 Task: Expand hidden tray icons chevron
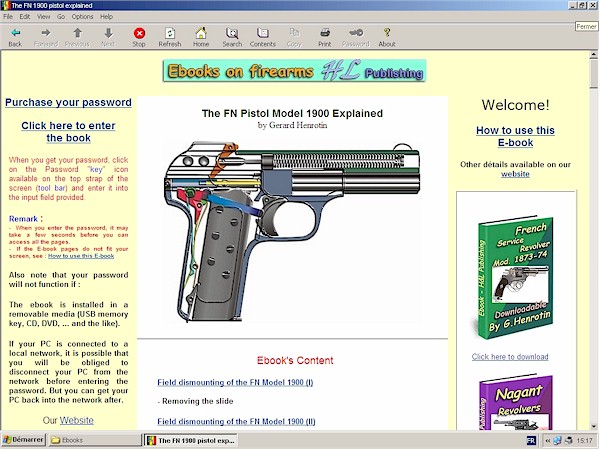pos(548,440)
